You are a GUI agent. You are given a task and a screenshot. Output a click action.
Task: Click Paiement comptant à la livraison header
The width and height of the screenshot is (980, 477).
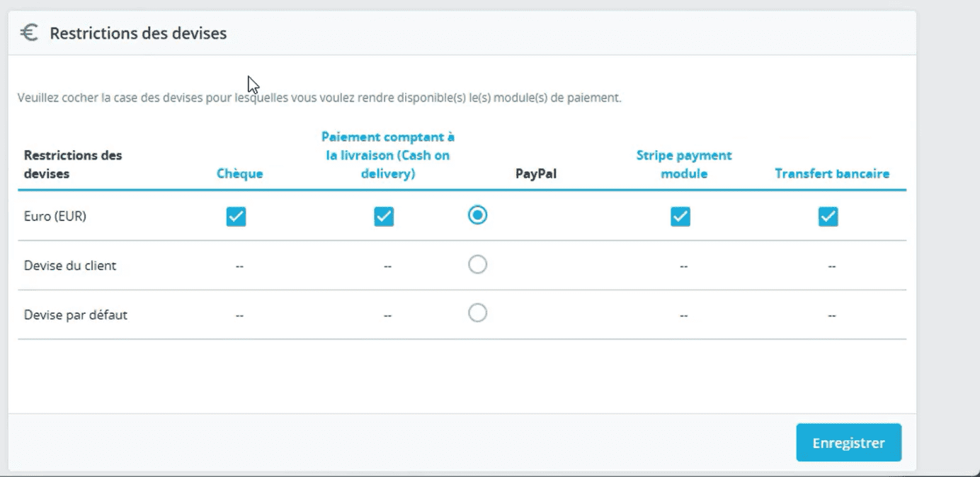[387, 155]
